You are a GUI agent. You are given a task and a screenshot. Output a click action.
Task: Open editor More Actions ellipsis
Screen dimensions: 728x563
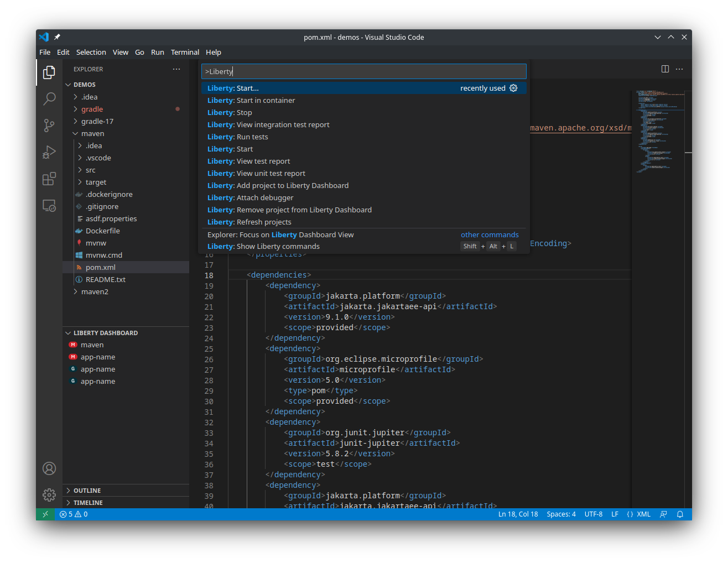point(679,69)
